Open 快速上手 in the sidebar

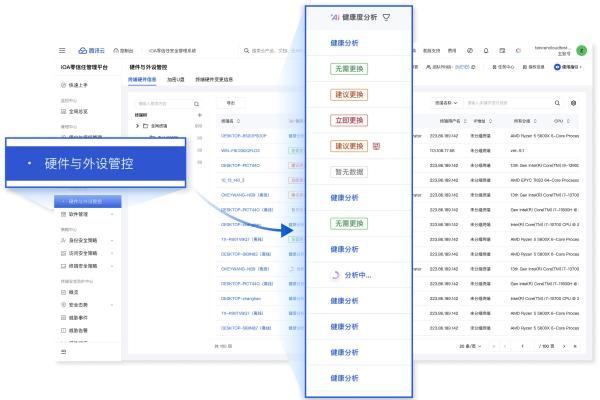75,85
